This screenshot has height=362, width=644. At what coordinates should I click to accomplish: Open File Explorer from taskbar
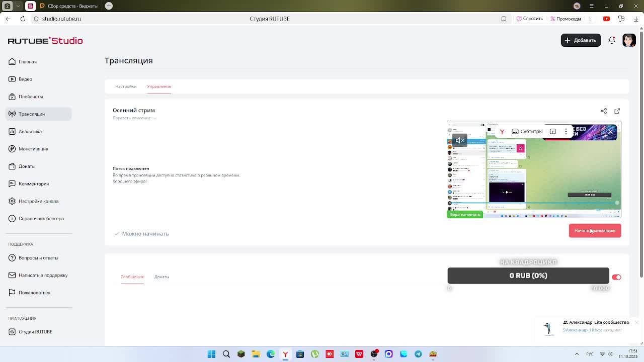click(x=256, y=354)
